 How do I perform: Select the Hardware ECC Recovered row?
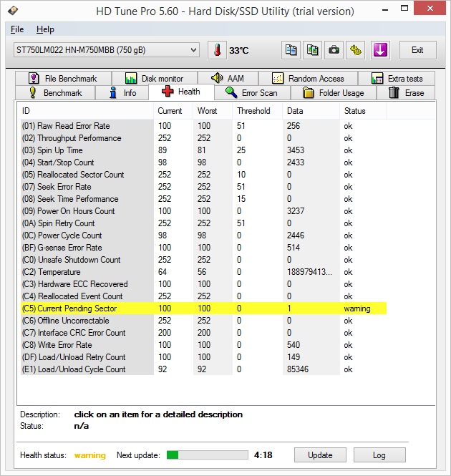tap(203, 284)
